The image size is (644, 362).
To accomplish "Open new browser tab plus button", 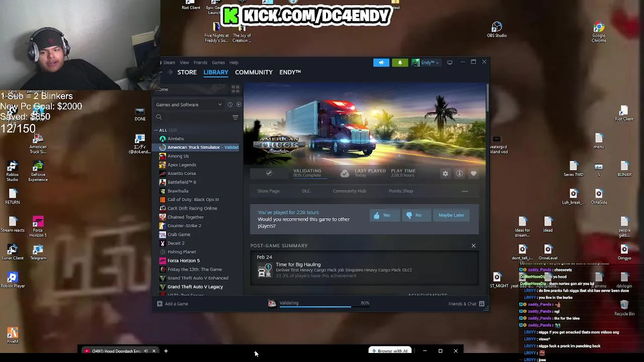I will tap(166, 351).
